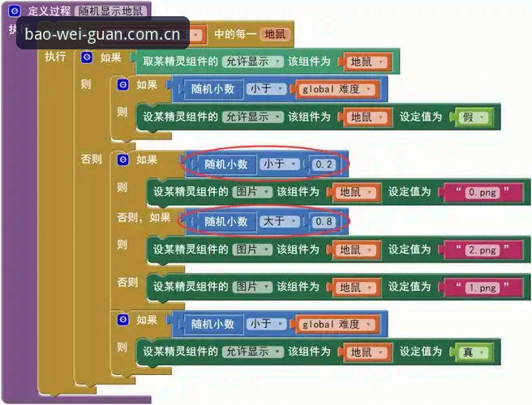
Task: Select 随机小数 block in condition above 真 row
Action: [212, 324]
